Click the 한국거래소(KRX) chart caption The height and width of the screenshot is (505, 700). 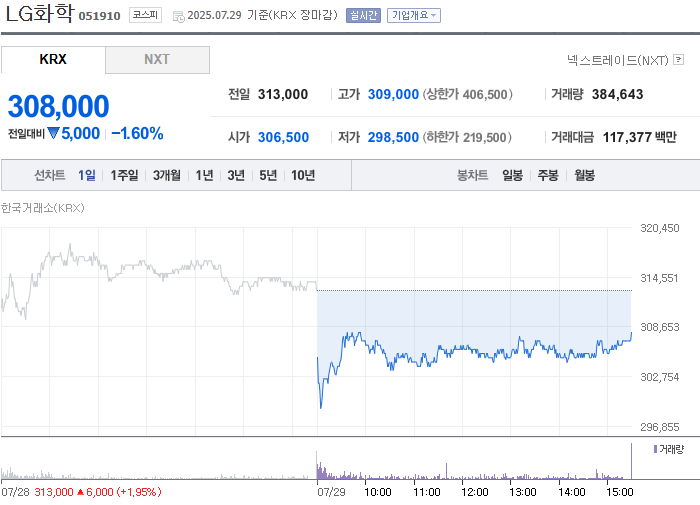pos(43,208)
